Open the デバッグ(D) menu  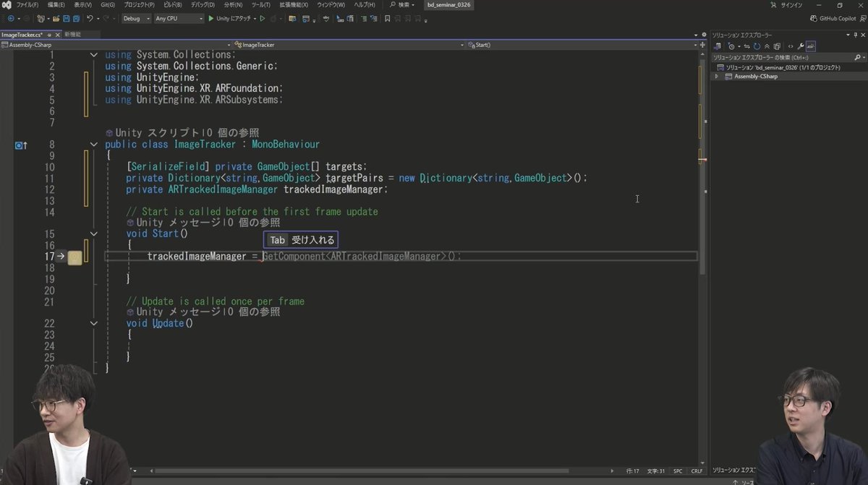pyautogui.click(x=203, y=5)
